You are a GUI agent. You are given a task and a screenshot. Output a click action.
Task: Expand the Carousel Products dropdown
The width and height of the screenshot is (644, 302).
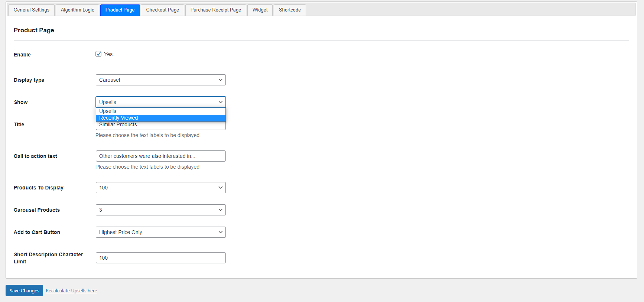point(161,210)
